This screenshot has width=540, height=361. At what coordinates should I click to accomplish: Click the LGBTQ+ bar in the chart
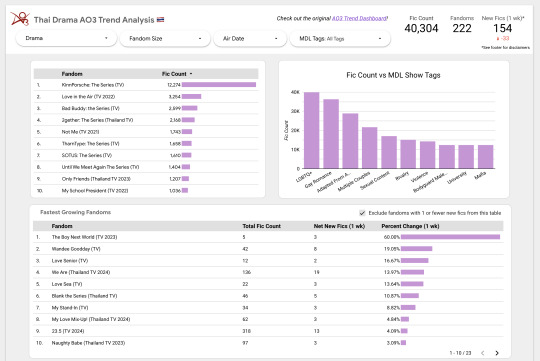coord(312,130)
